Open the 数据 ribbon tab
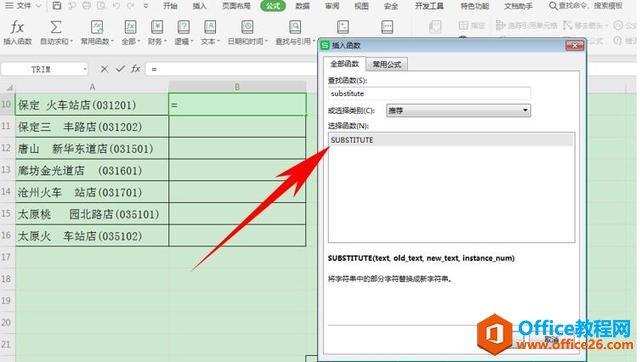The height and width of the screenshot is (362, 640). tap(302, 6)
